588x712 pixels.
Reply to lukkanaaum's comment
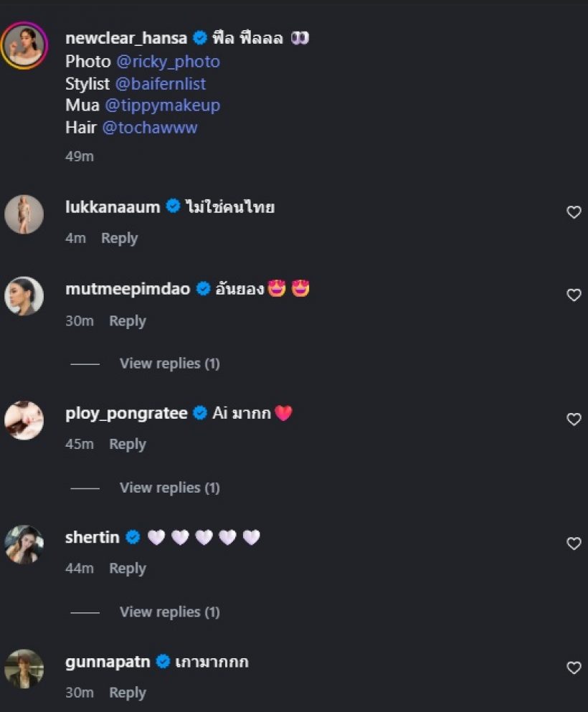pyautogui.click(x=119, y=238)
